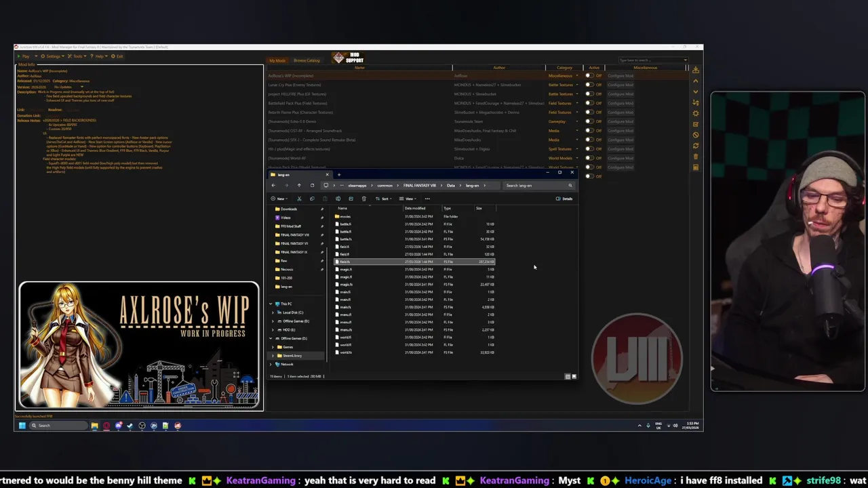Viewport: 868px width, 488px height.
Task: Click the auto-sort mods icon in Junction VIII
Action: tap(696, 102)
